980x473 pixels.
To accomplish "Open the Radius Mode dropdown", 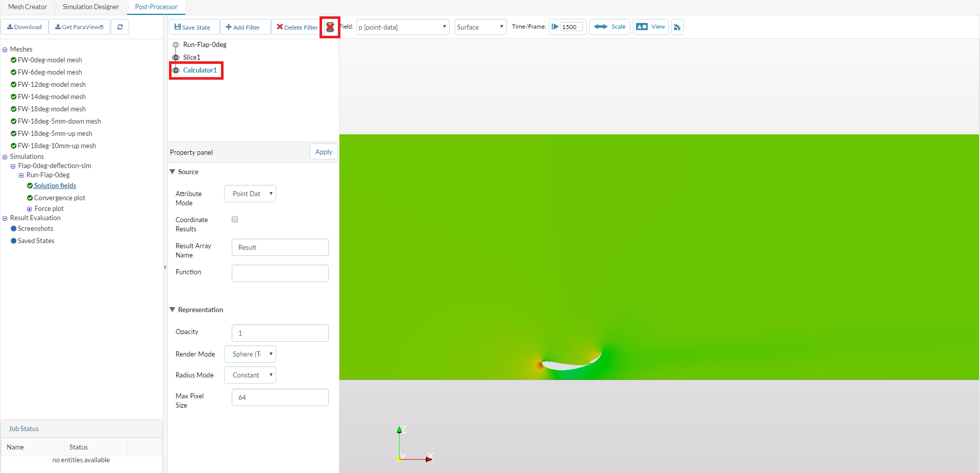I will tap(250, 375).
